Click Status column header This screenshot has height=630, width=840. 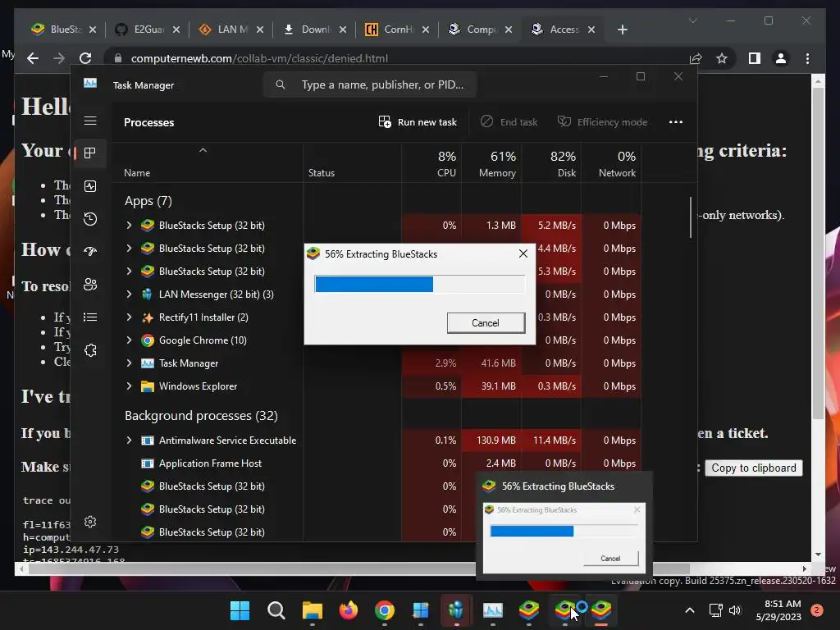point(352,163)
